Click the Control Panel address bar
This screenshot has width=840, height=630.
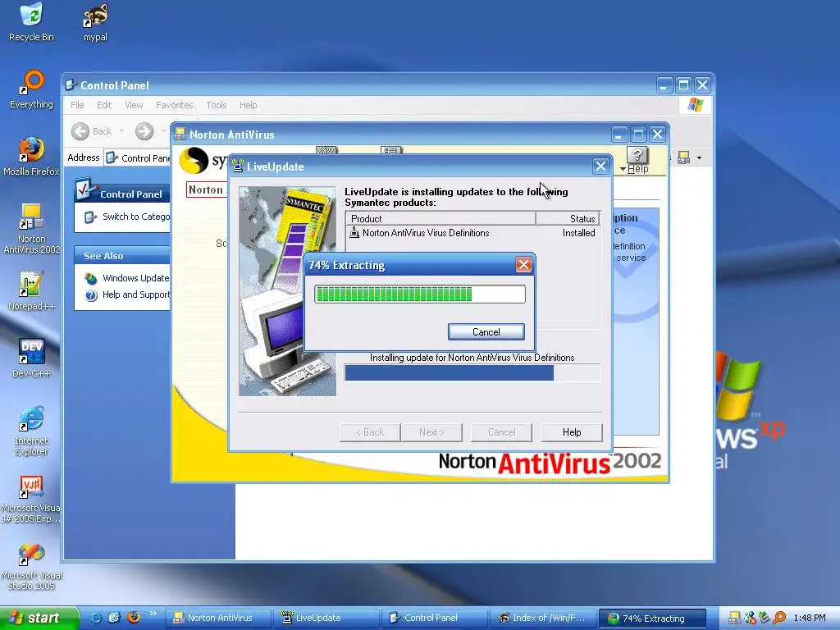(138, 158)
